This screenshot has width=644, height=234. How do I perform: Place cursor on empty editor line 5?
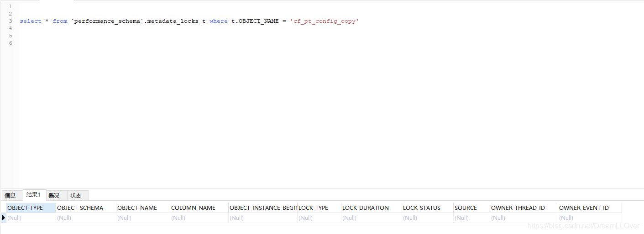[329, 36]
